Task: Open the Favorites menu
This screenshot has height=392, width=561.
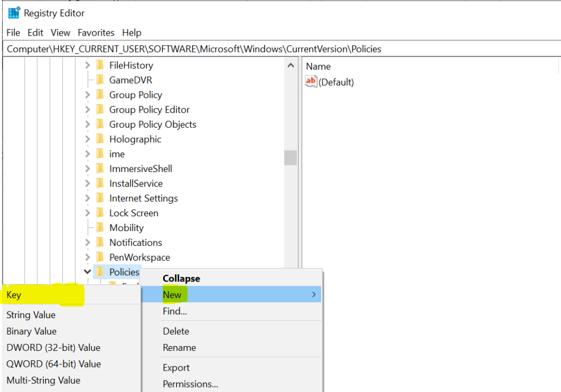Action: tap(96, 32)
